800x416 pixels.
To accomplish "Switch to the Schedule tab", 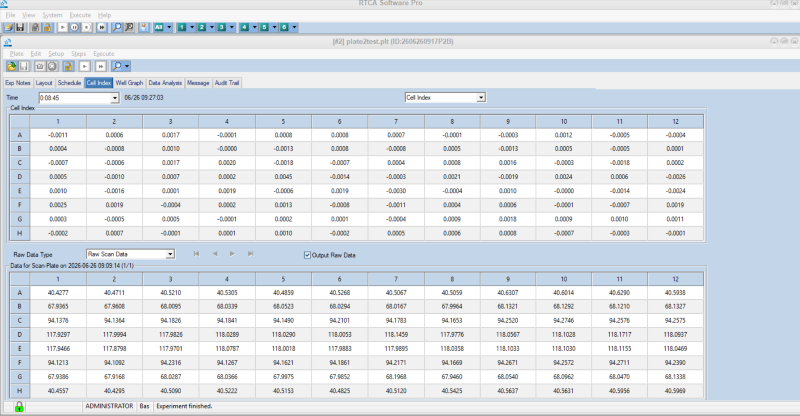I will pos(69,83).
